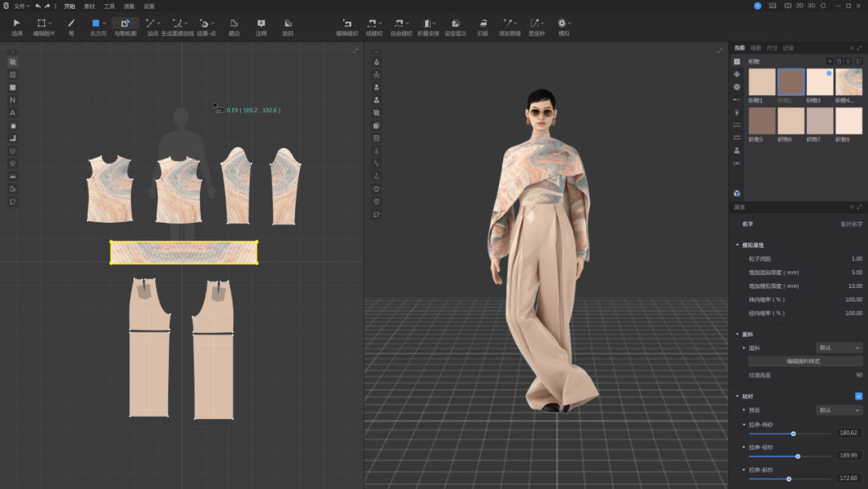The height and width of the screenshot is (489, 868).
Task: Switch 3D viewport mode using 3D toggle
Action: click(812, 6)
